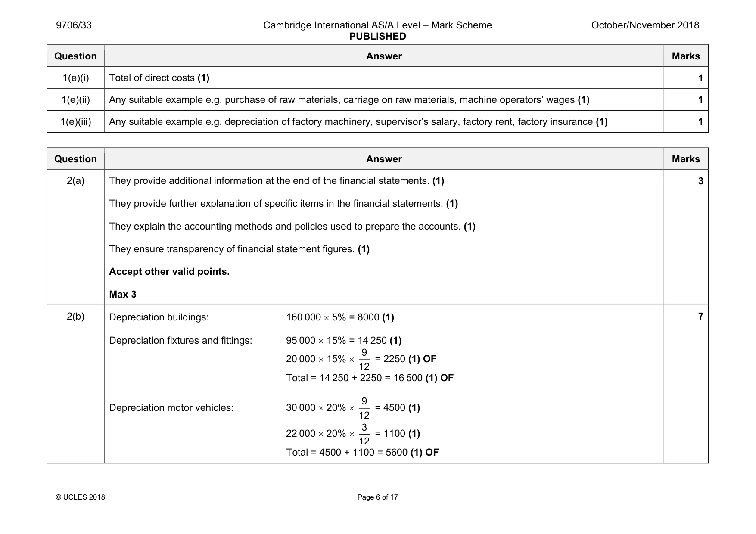Screen dimensions: 756x534
Task: Click the answer about depreciation of factory machinery
Action: click(x=358, y=122)
